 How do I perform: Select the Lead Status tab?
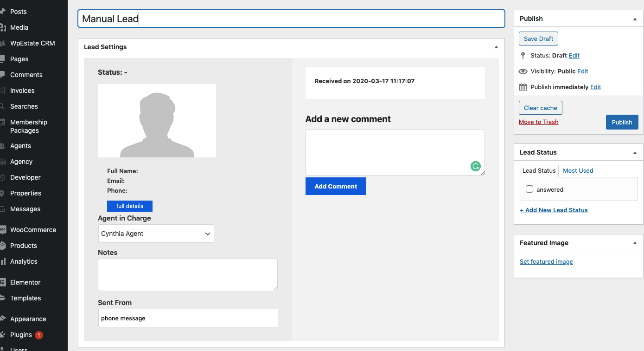coord(539,170)
